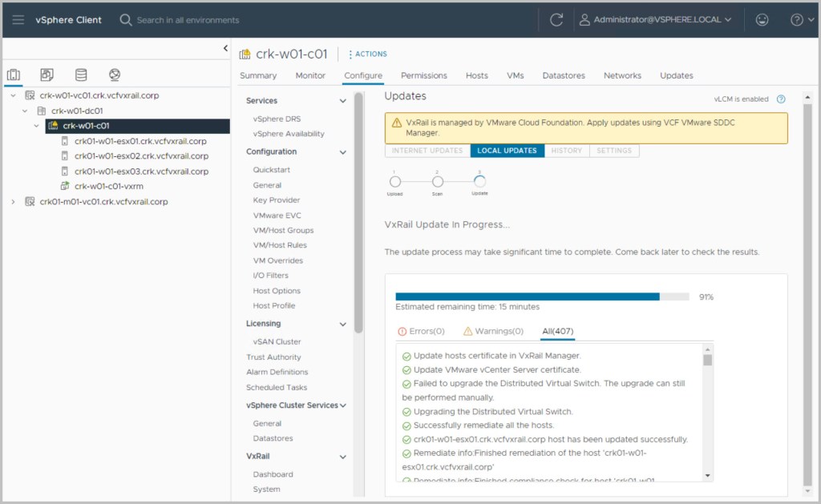
Task: Expand crk01-m01-vc01.crk.vcfvxrail.corp tree node
Action: click(13, 202)
